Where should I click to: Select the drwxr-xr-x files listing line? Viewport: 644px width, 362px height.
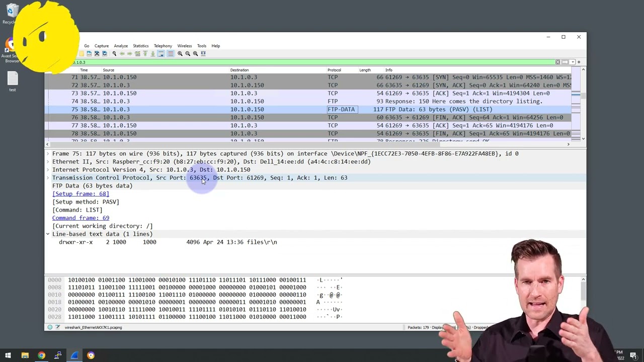(168, 242)
